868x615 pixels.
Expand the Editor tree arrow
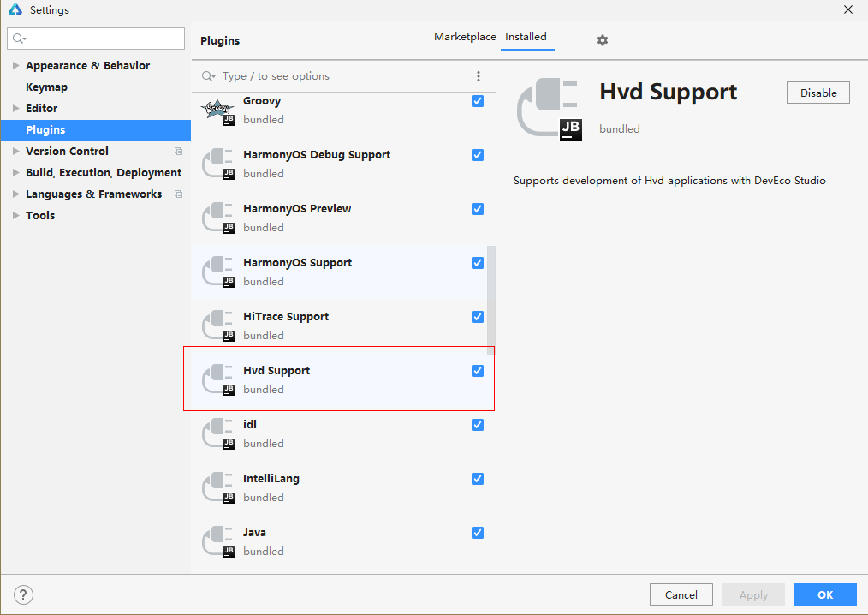pos(15,108)
